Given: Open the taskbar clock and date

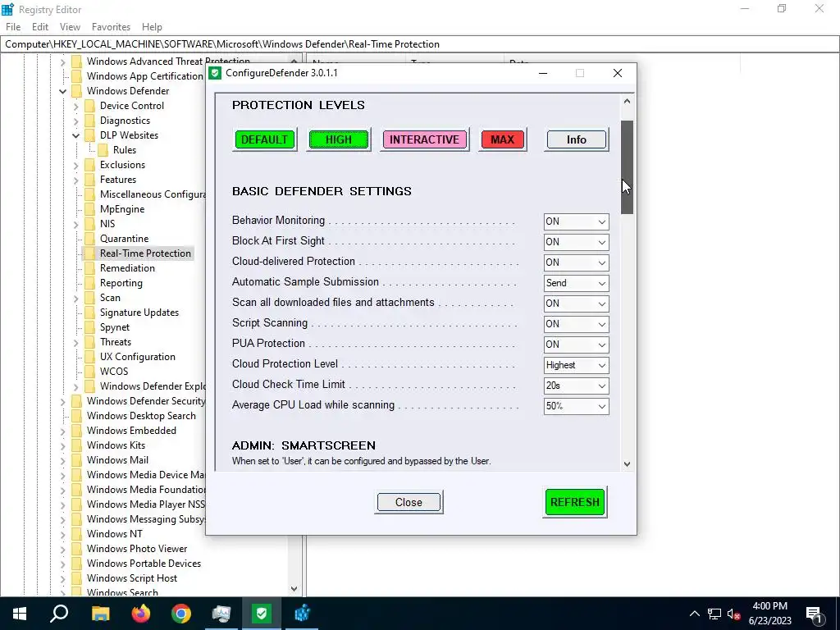Looking at the screenshot, I should tap(769, 614).
